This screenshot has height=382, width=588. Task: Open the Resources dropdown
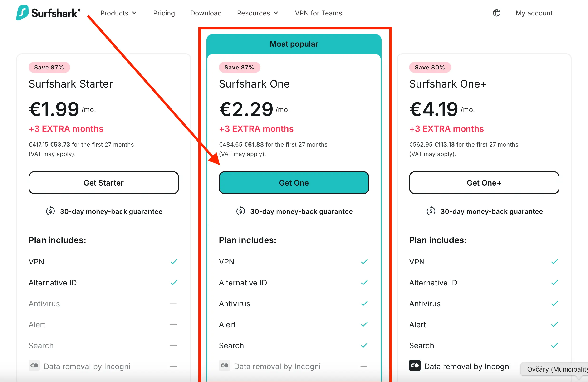click(257, 13)
